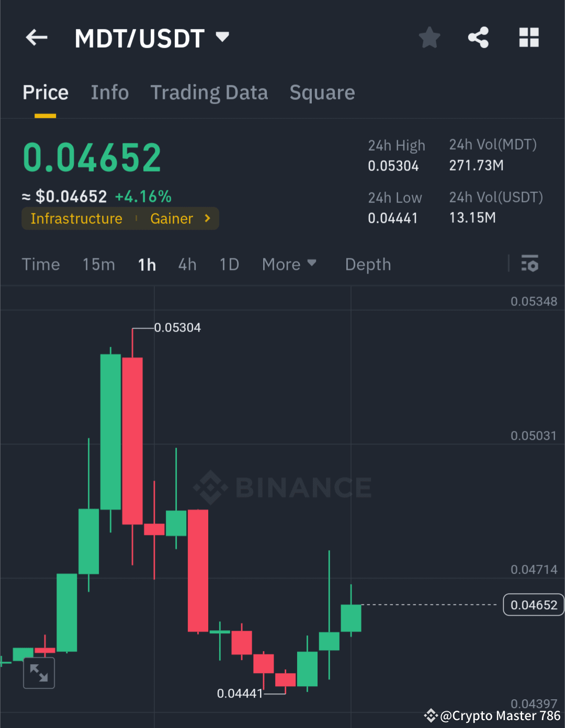
Task: Click the Infrastructure tag label
Action: point(76,219)
